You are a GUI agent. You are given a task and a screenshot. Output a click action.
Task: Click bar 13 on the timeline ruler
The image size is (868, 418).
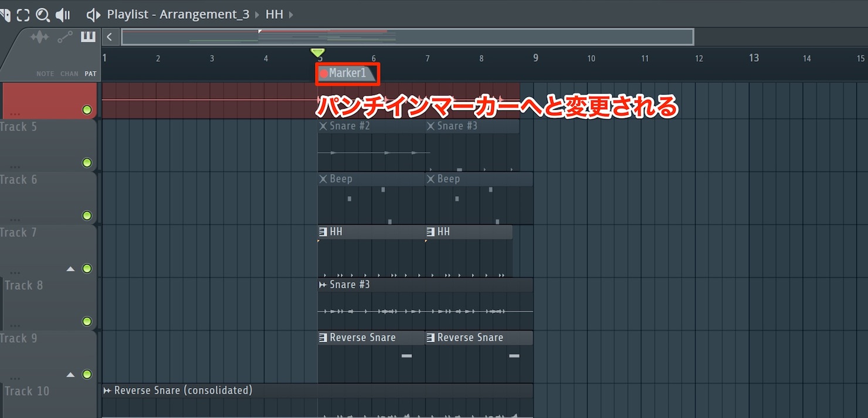point(754,58)
